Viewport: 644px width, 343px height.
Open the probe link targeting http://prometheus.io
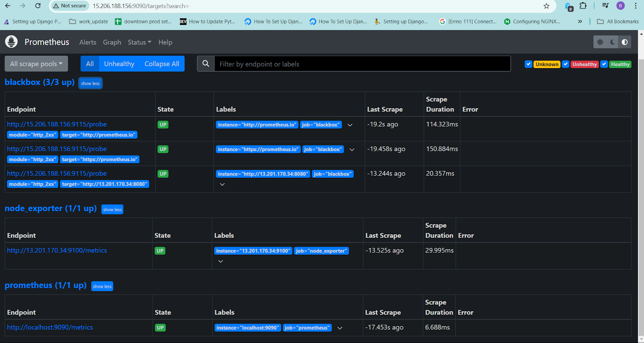[x=57, y=124]
